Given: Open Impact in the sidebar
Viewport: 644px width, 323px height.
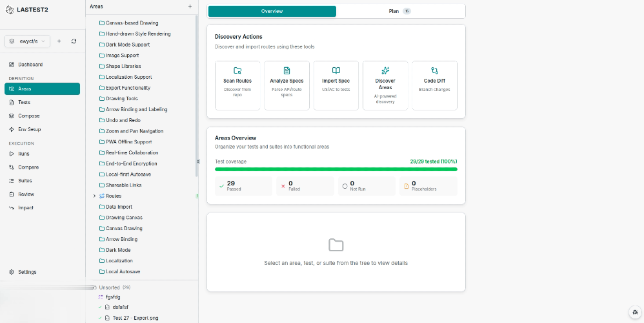Looking at the screenshot, I should 43,207.
